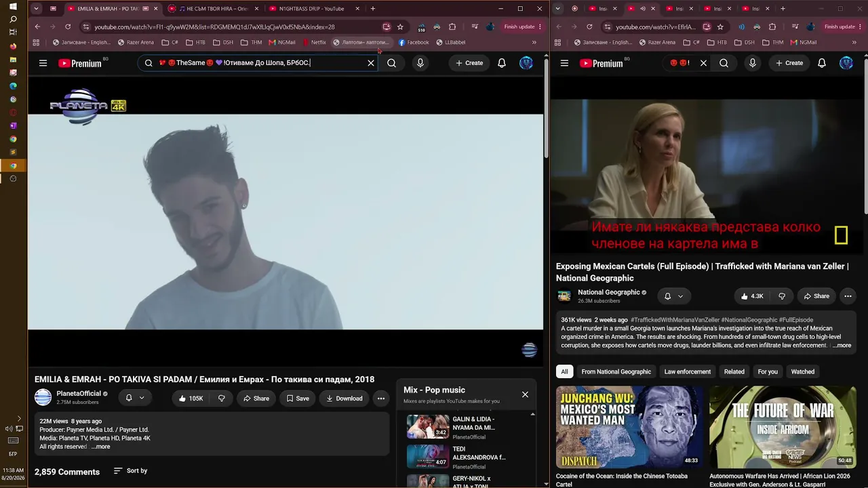The width and height of the screenshot is (868, 488).
Task: Download the Emilia & Emrah video
Action: coord(344,399)
